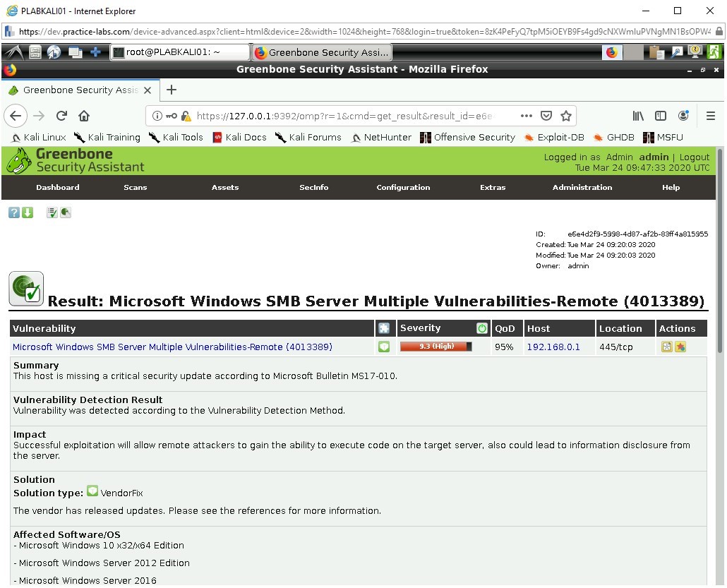Viewport: 727px width, 588px height.
Task: Open the Greenbone help icon
Action: pyautogui.click(x=13, y=212)
